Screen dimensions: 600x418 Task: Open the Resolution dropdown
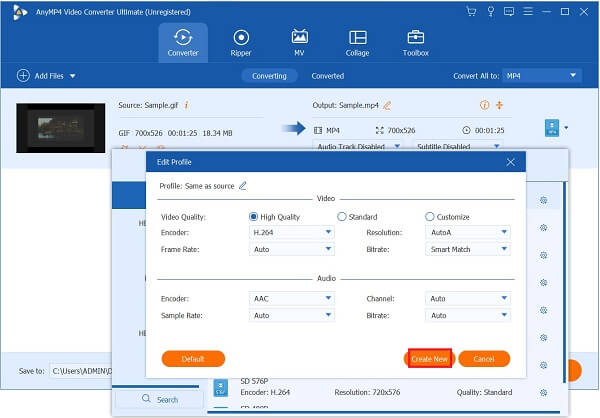click(x=468, y=232)
